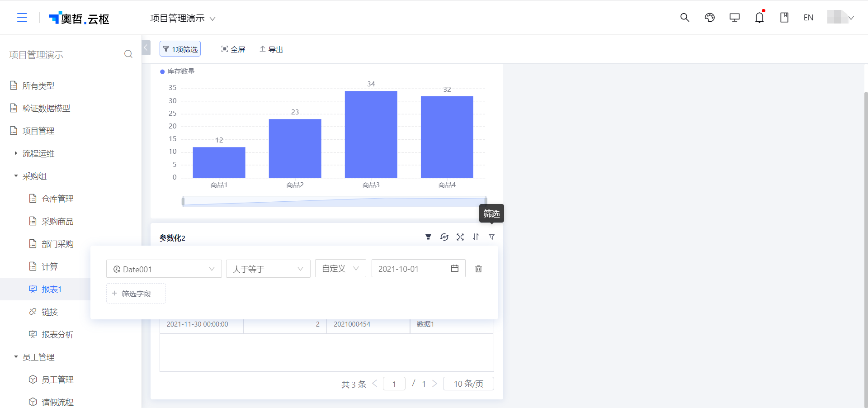The width and height of the screenshot is (868, 408).
Task: Open the theme palette icon in header
Action: click(x=710, y=18)
